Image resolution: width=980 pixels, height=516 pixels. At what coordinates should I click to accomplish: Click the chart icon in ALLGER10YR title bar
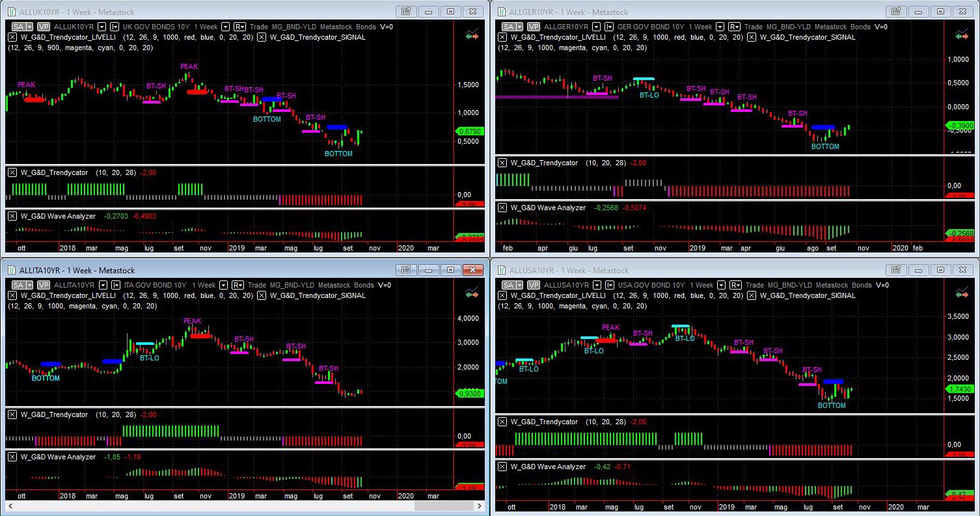(502, 12)
